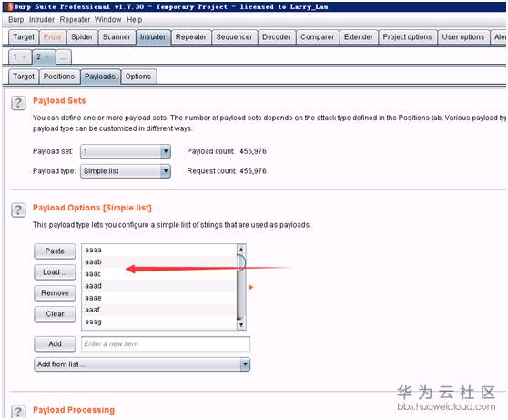This screenshot has width=508, height=420.
Task: Open the Positions sub-tab
Action: pyautogui.click(x=59, y=77)
